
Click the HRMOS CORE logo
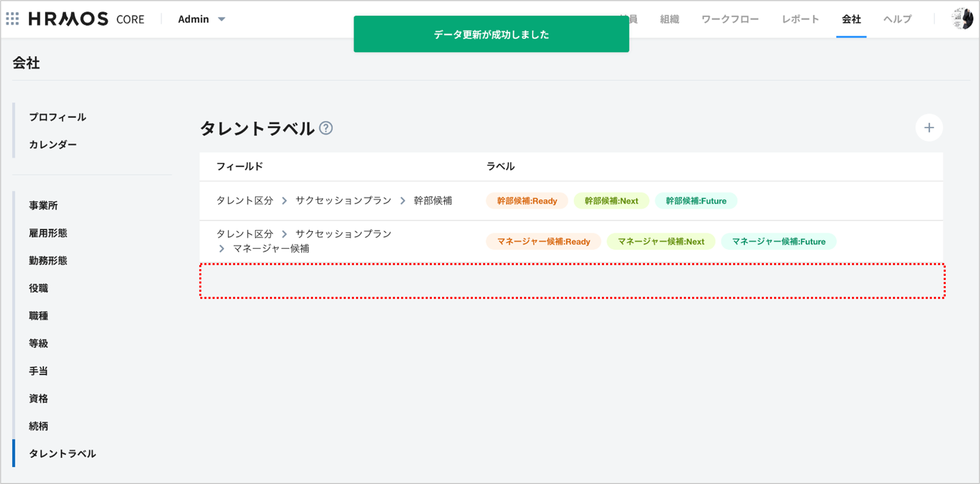(x=87, y=19)
